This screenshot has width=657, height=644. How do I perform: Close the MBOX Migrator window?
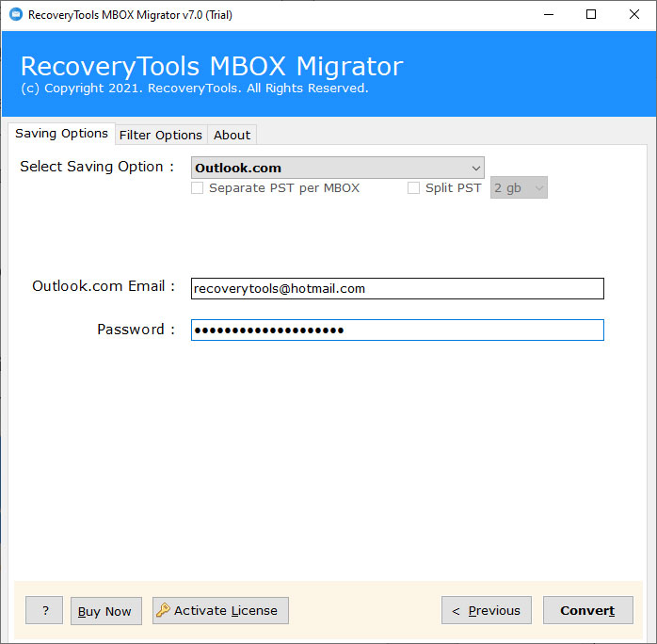(x=634, y=15)
